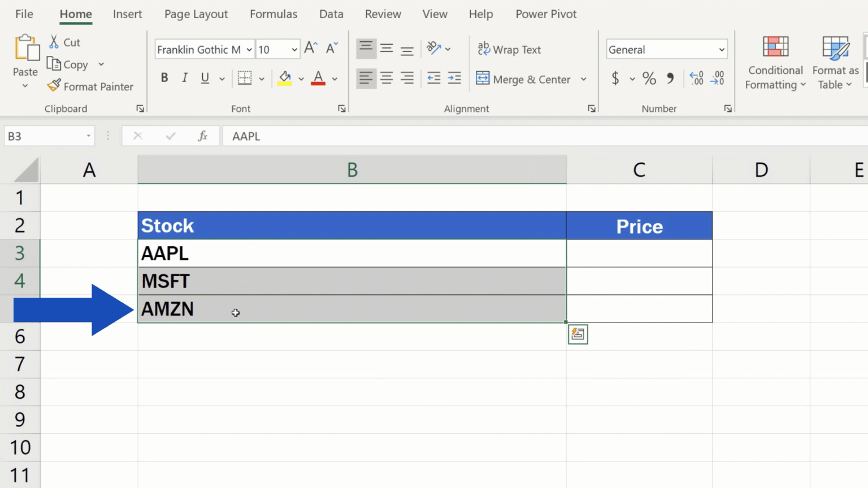
Task: Open Format as Table gallery
Action: pyautogui.click(x=835, y=63)
